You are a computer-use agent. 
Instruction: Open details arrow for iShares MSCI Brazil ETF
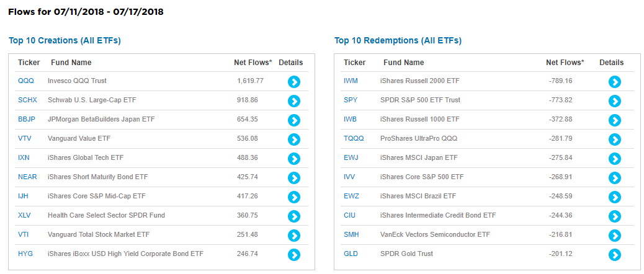click(614, 197)
